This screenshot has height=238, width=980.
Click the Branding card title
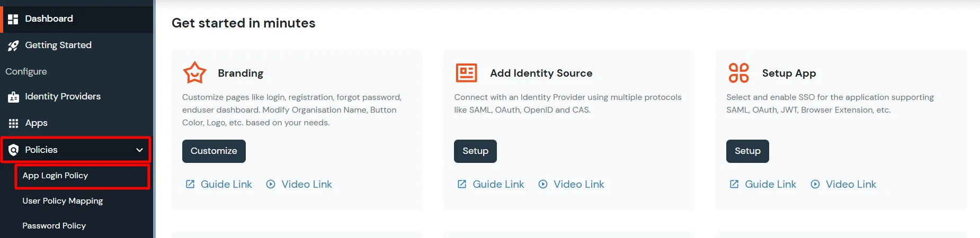(240, 73)
